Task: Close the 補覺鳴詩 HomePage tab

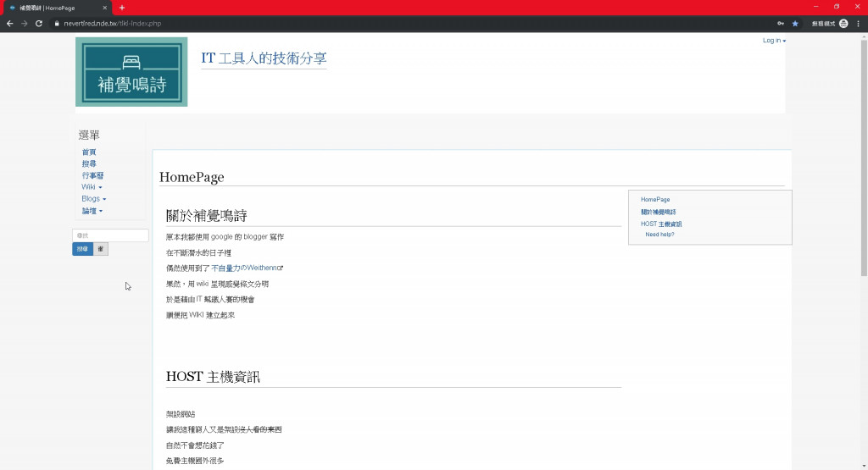Action: click(x=104, y=8)
